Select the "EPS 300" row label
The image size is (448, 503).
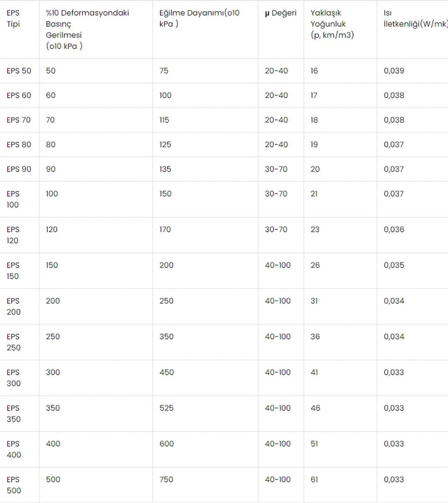[x=13, y=378]
